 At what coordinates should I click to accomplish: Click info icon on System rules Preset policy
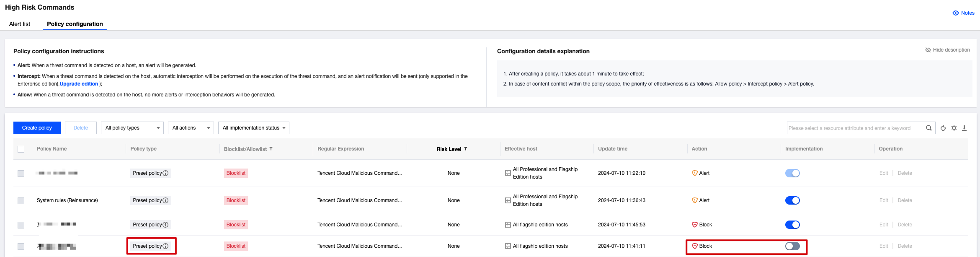[165, 200]
